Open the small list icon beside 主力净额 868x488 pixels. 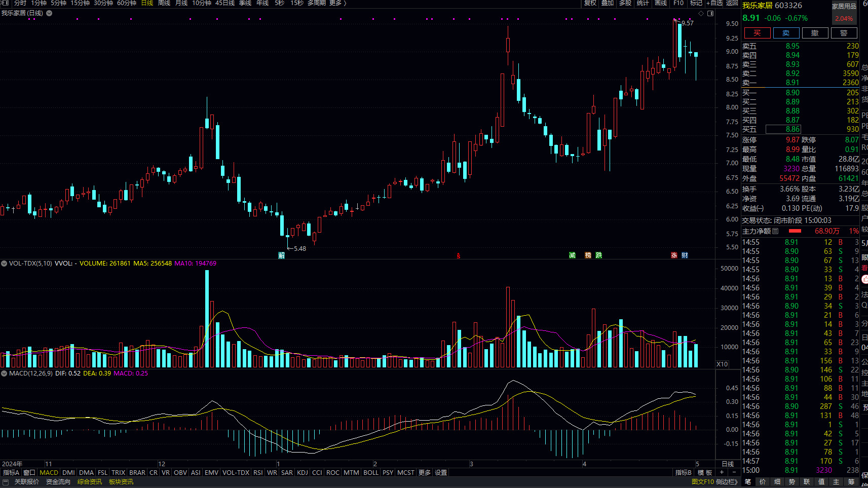tap(775, 231)
